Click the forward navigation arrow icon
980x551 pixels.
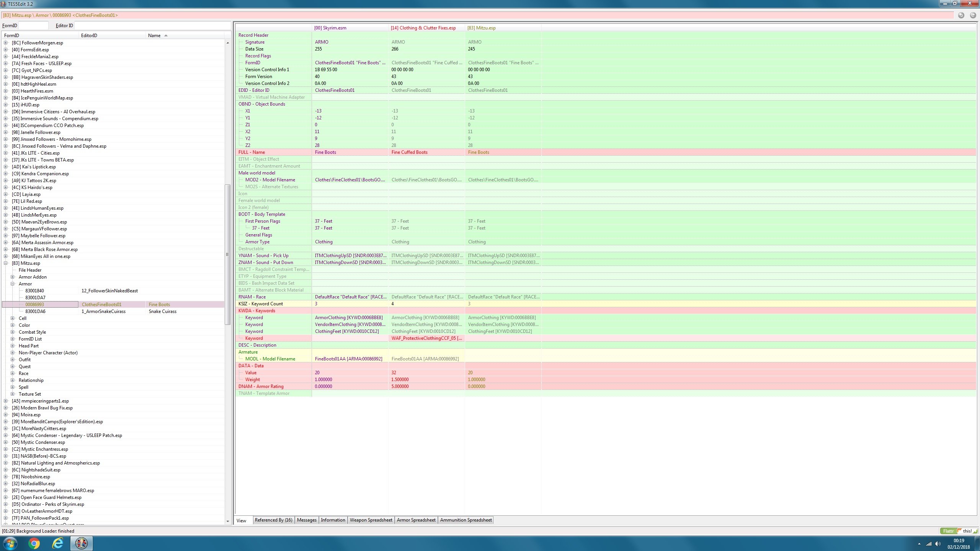click(x=973, y=15)
